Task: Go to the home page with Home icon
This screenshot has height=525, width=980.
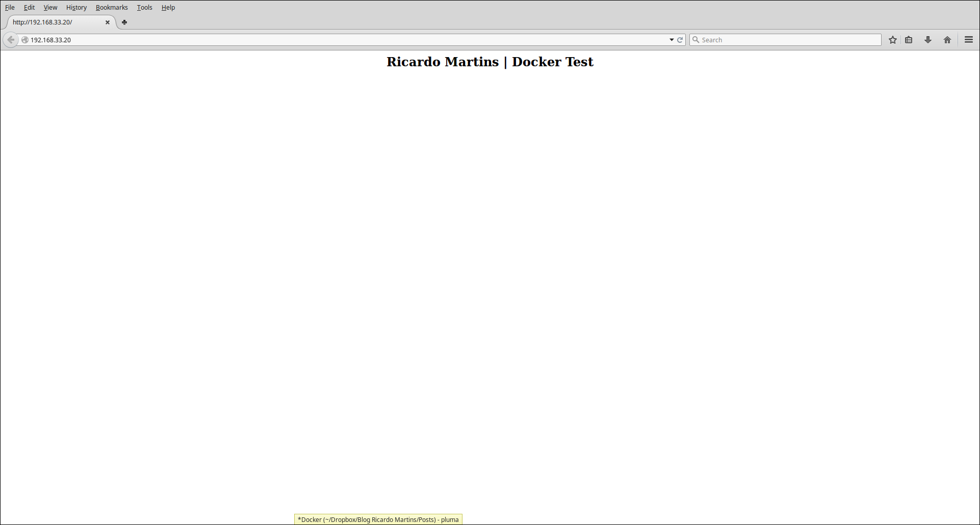Action: point(947,39)
